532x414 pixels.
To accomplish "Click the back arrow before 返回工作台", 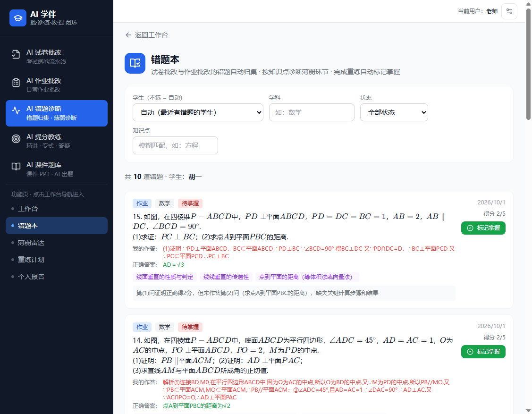I will pos(128,35).
